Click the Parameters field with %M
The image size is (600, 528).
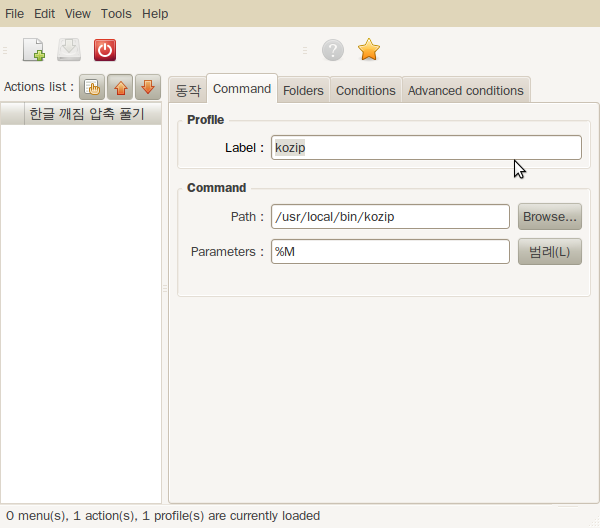click(390, 252)
